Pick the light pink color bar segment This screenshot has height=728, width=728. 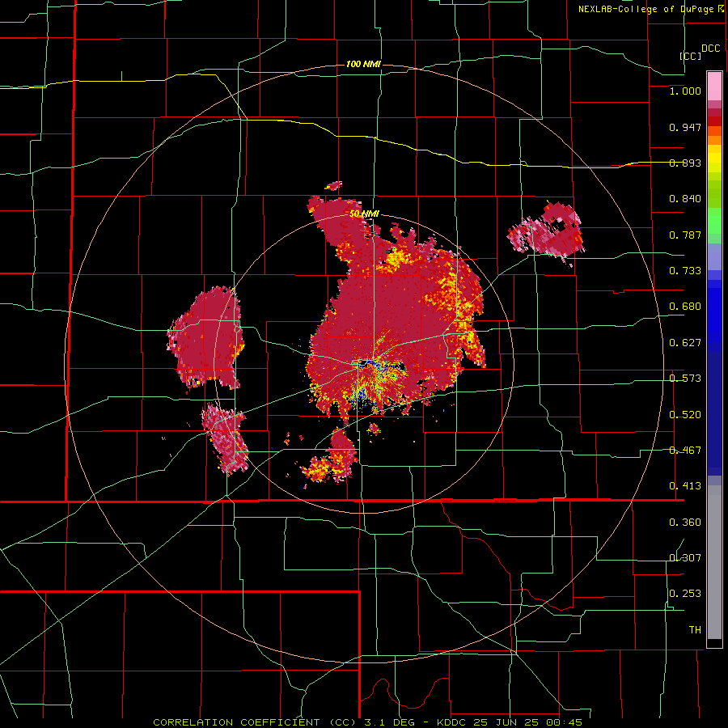click(x=714, y=86)
